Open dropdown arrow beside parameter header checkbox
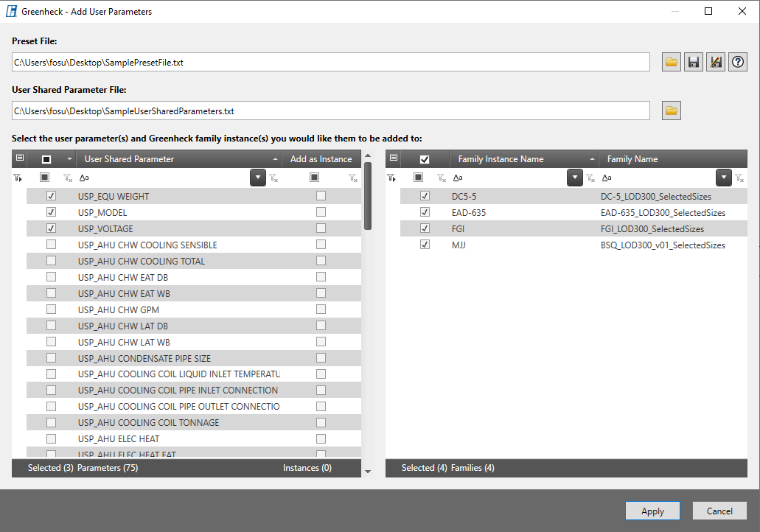 click(x=69, y=159)
